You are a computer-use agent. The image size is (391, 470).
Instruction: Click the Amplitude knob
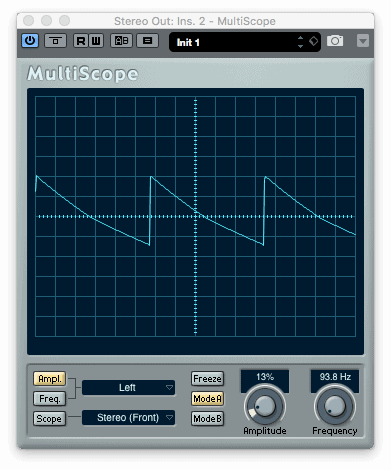[265, 406]
